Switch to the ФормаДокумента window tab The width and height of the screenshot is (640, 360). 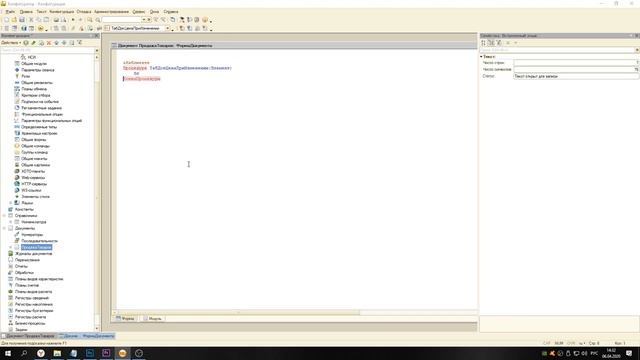87,336
